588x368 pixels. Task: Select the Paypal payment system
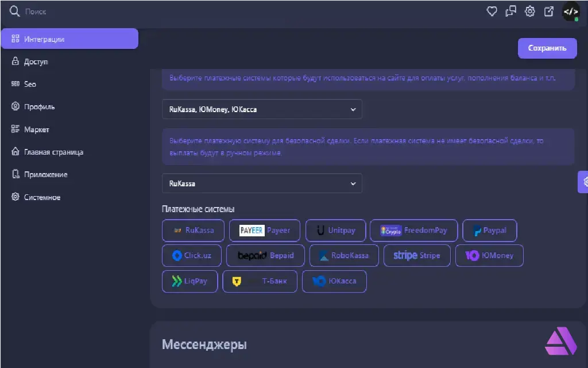489,231
